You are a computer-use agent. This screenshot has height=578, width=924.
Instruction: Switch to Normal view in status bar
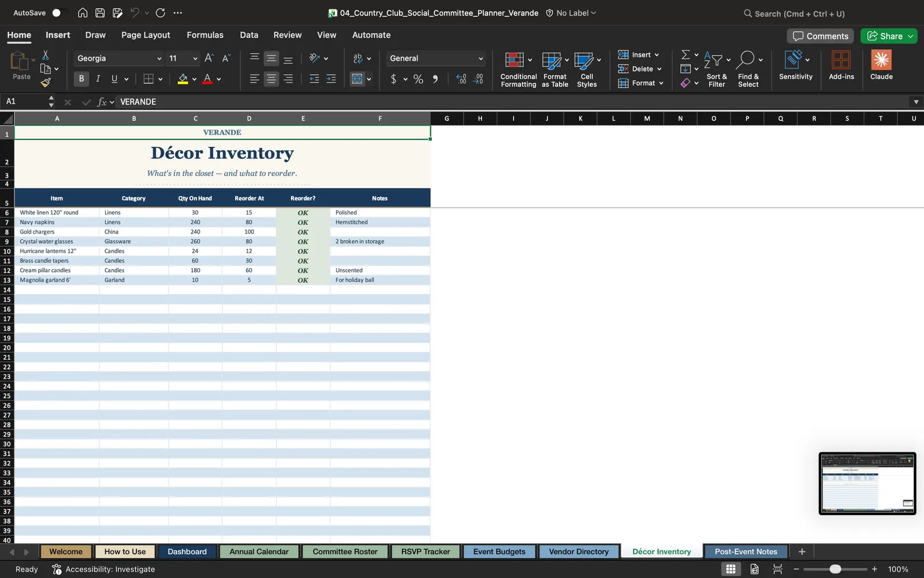731,569
